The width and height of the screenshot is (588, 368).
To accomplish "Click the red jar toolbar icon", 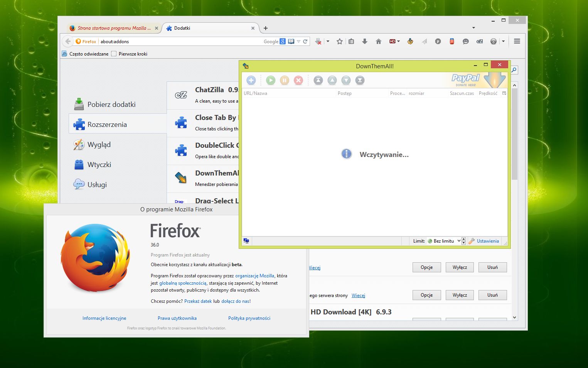I will click(x=452, y=41).
